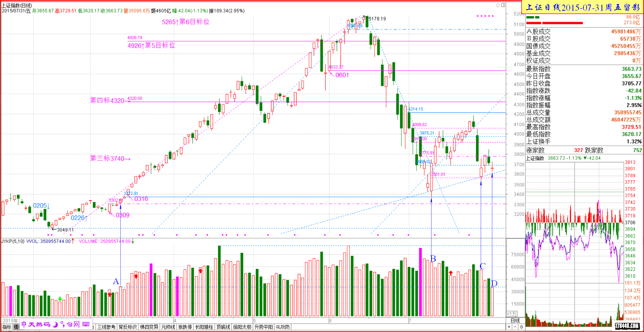
Task: Click the 5178.19 peak price label
Action: click(377, 19)
